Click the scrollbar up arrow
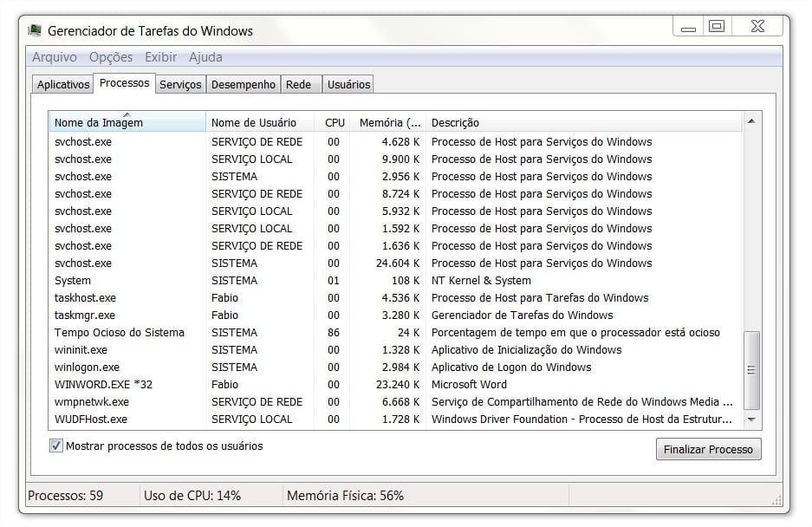This screenshot has width=812, height=527. 751,121
